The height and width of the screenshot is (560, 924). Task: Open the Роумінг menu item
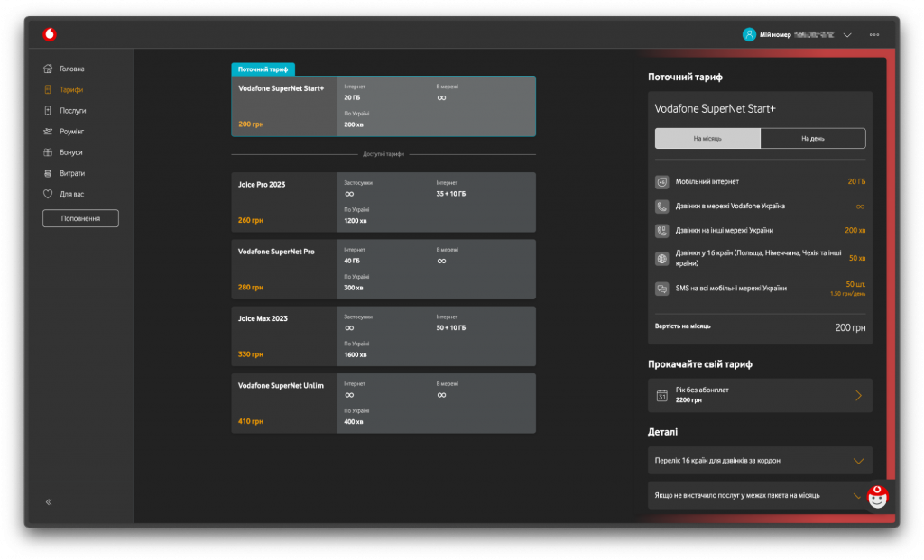click(x=72, y=132)
